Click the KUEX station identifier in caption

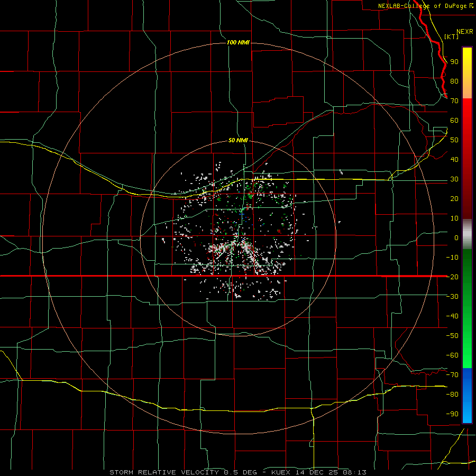point(281,472)
